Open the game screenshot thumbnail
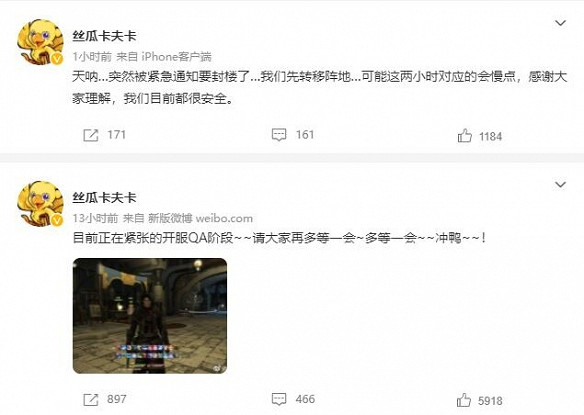This screenshot has height=415, width=584. 150,316
